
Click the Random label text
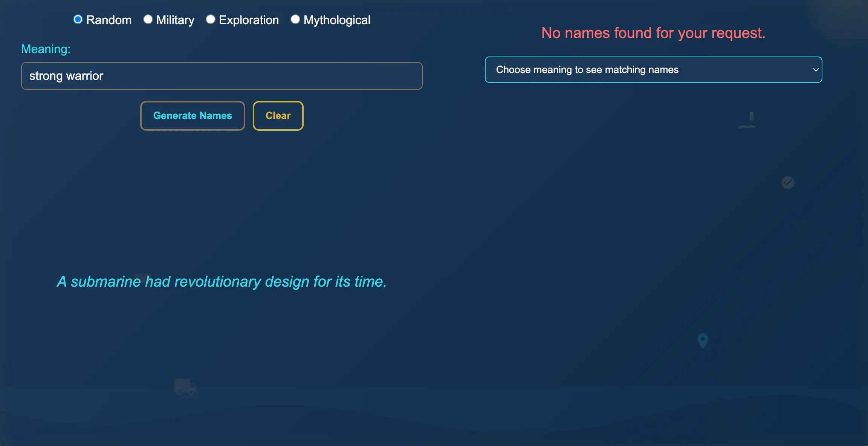click(x=108, y=20)
